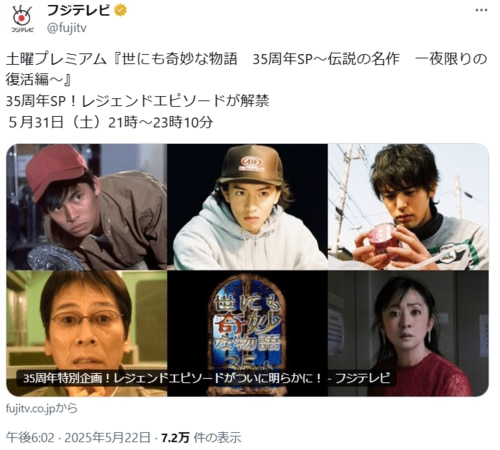View the 7.2万 件の表示 view count

point(201,437)
